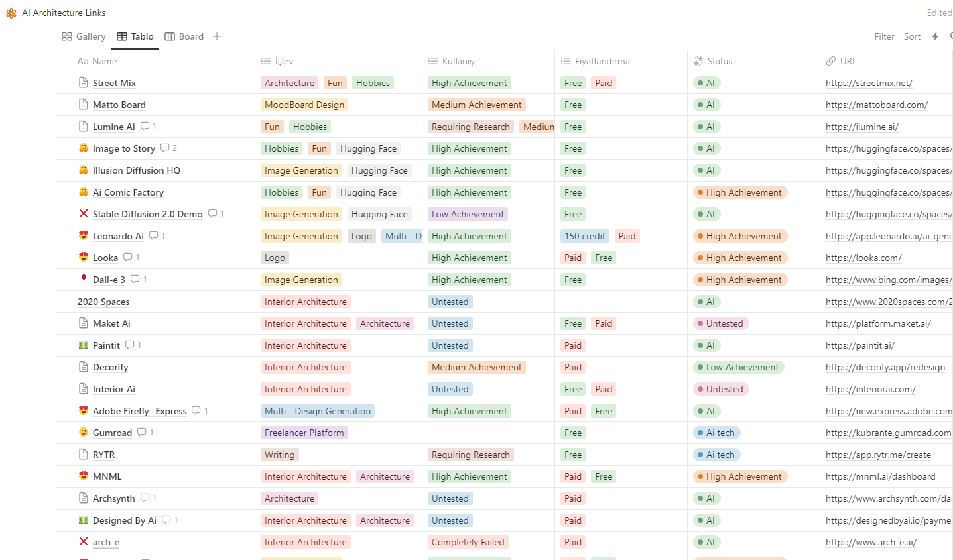Click heart-eyes emoji icon of MNML
953x560 pixels.
[x=84, y=476]
